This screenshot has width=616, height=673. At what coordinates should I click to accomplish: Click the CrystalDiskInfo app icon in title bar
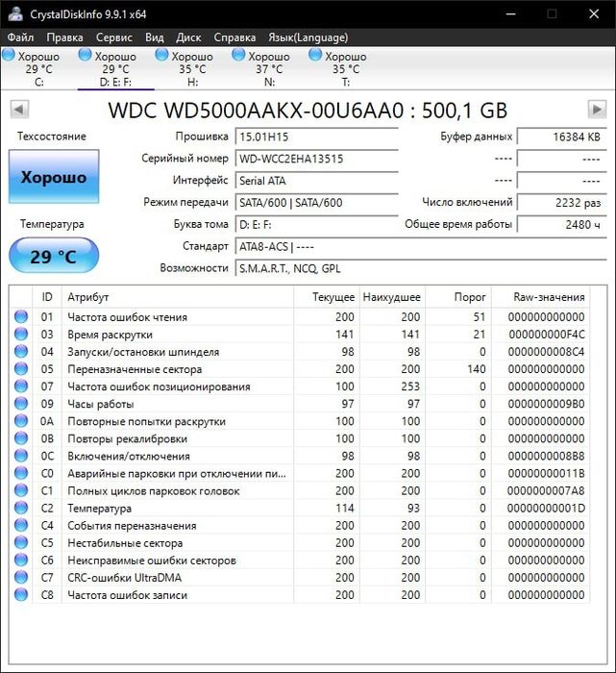tap(15, 14)
